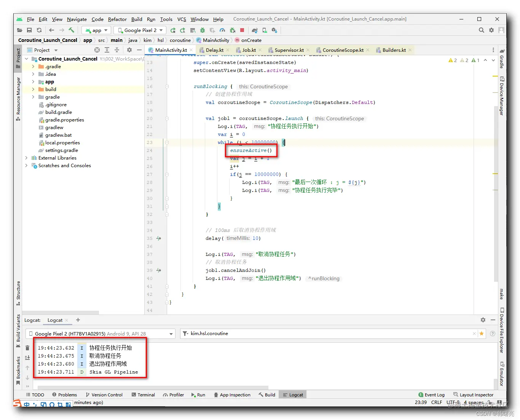The width and height of the screenshot is (520, 420).
Task: Expand the build folder
Action: [33, 89]
